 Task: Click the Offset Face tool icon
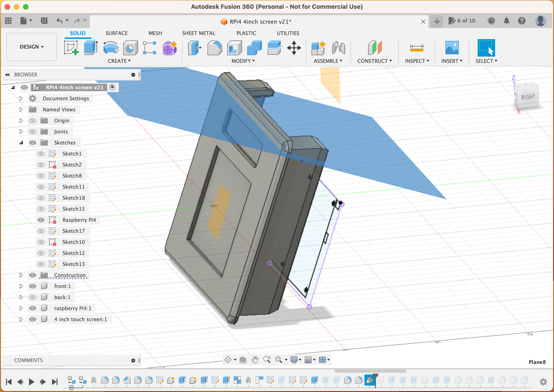pos(274,48)
